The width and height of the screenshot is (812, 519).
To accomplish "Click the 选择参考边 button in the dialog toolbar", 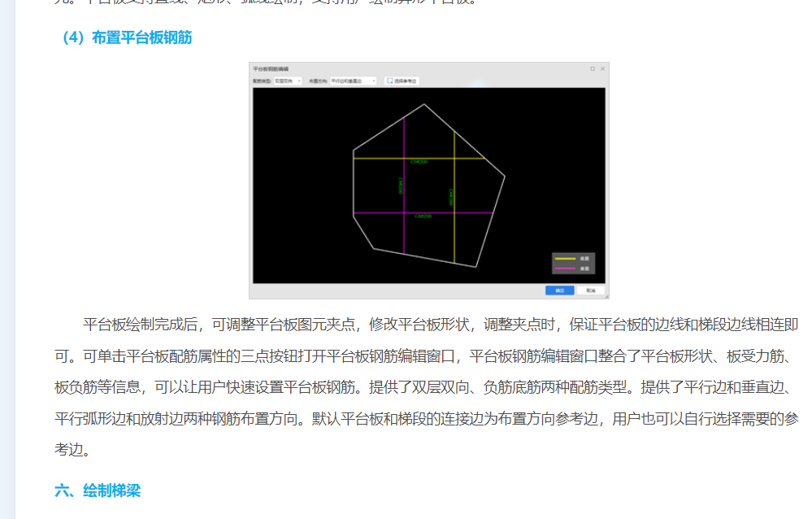I will click(x=402, y=81).
